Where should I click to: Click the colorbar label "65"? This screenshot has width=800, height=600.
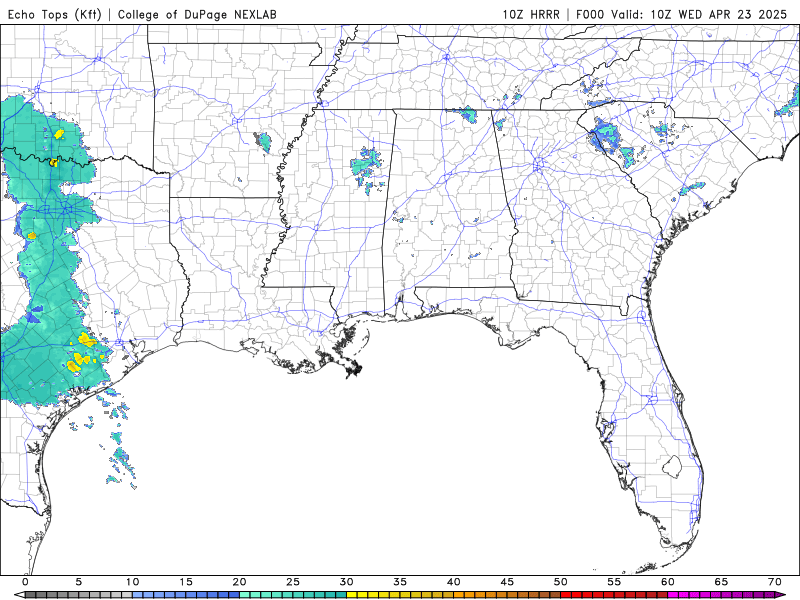pos(721,582)
